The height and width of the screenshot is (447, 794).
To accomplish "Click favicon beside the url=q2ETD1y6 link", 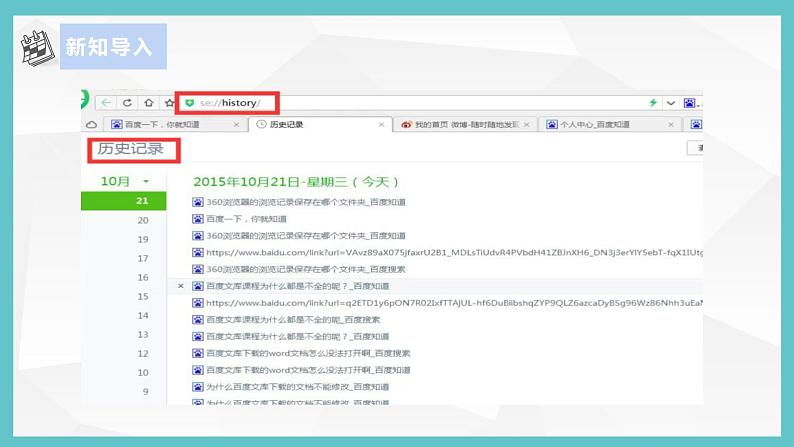I will click(197, 303).
